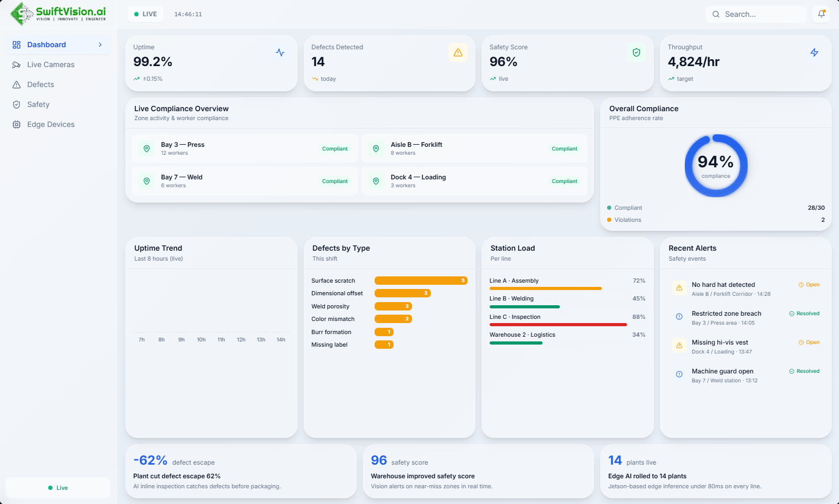Click the Surface scratch bar

[421, 281]
